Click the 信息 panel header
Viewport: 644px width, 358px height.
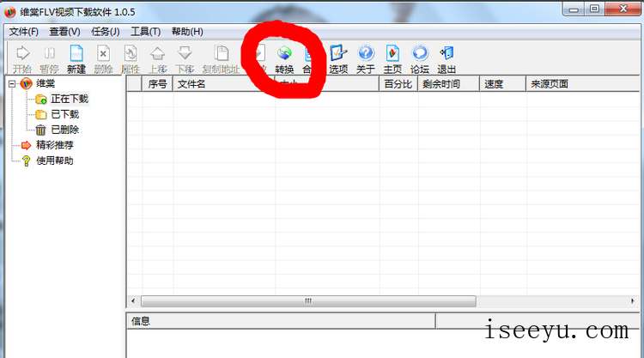281,321
